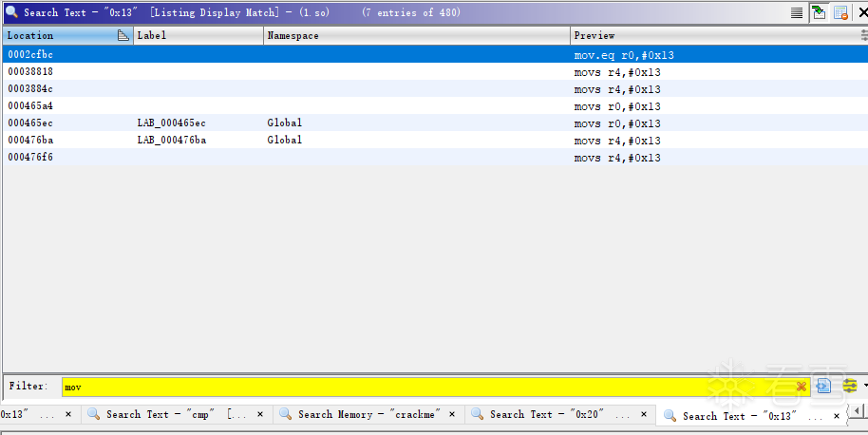Open the filter options settings icon
868x435 pixels.
coord(850,386)
